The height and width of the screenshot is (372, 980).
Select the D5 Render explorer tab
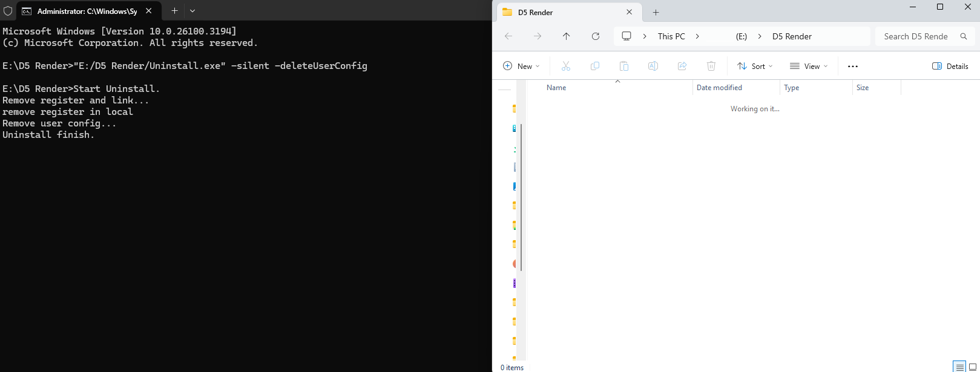tap(563, 12)
